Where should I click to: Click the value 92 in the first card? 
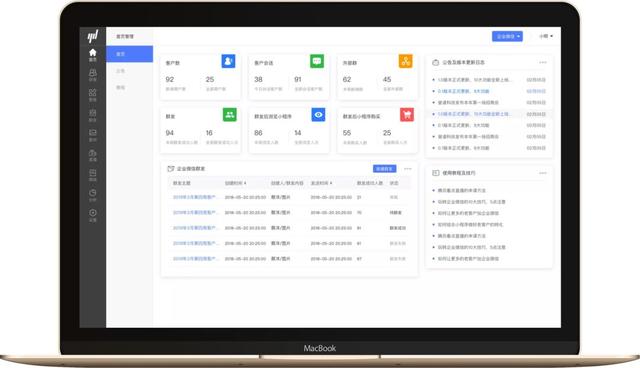(170, 80)
